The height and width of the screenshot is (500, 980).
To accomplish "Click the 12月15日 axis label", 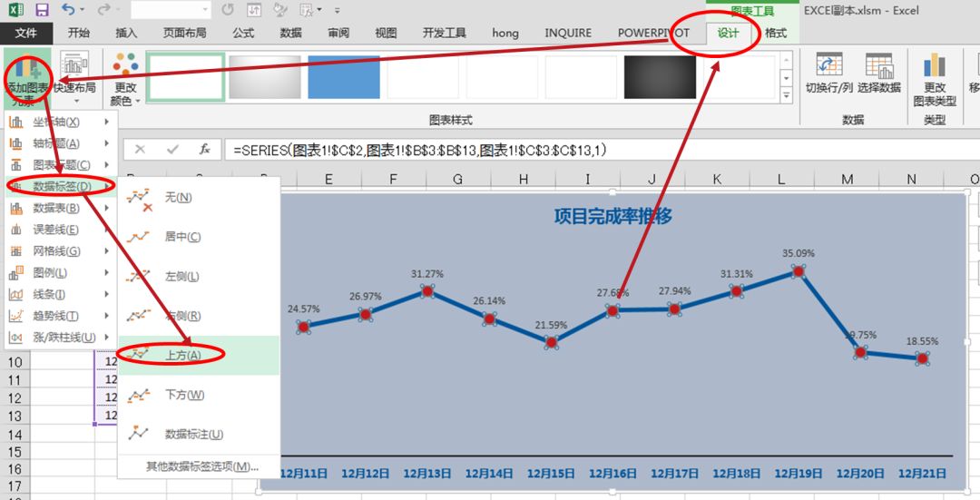I will click(551, 474).
